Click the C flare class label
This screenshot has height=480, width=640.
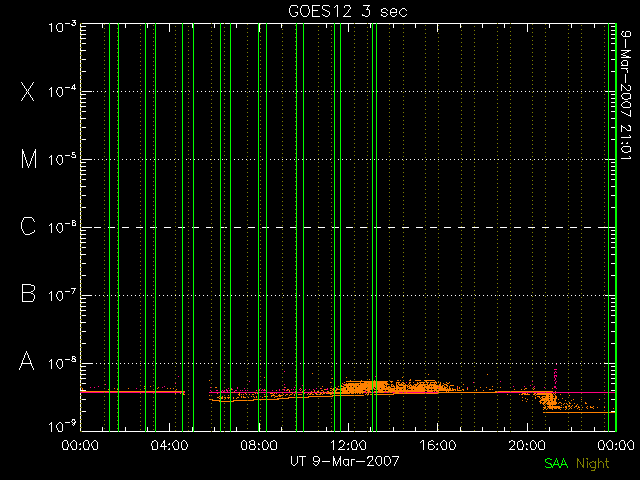[x=28, y=226]
